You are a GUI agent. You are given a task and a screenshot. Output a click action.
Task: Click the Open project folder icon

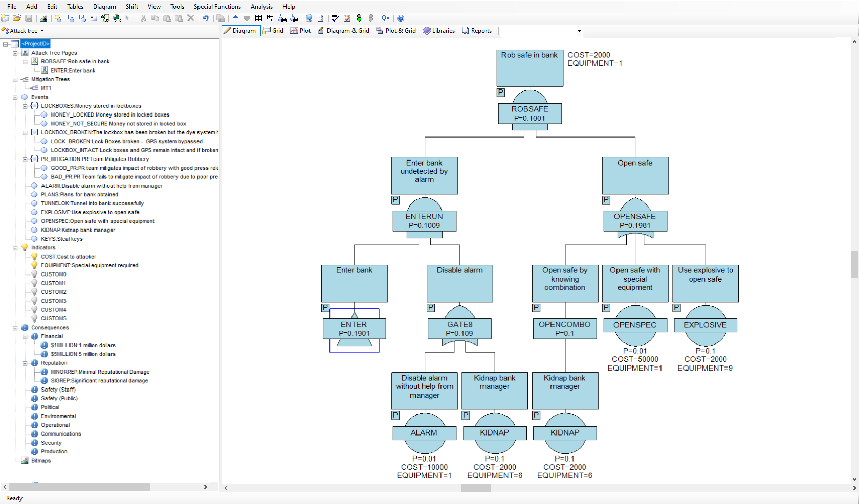click(17, 18)
